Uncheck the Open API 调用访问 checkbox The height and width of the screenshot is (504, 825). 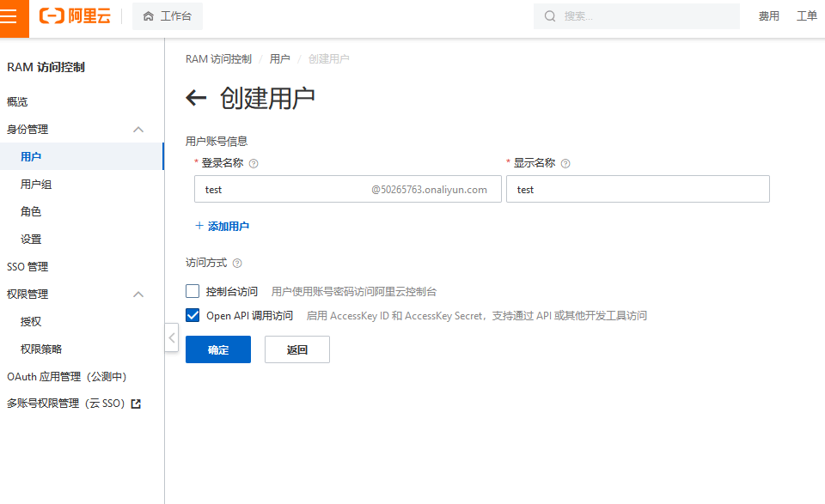(x=192, y=315)
